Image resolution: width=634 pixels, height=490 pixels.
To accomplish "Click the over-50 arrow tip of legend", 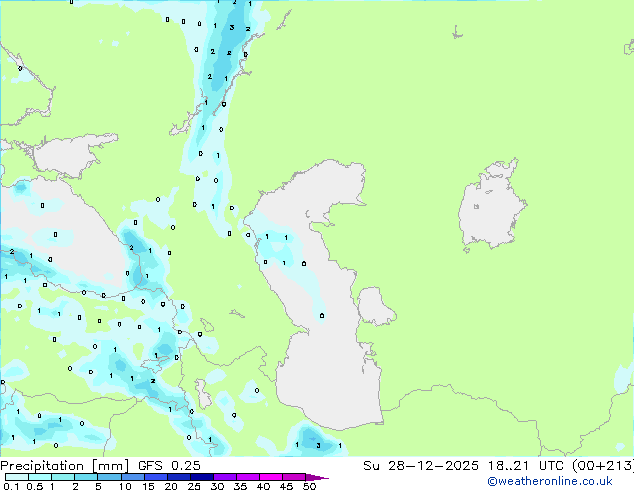I will 317,477.
